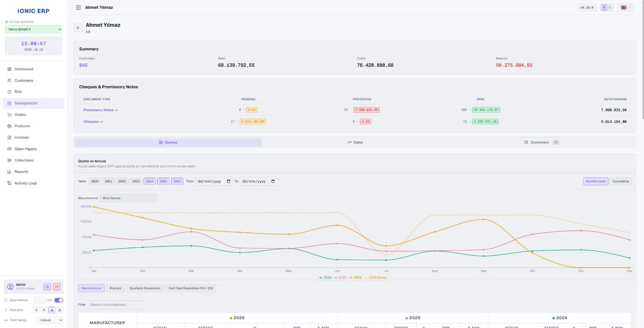Open Invoices in the sidebar

33,137
